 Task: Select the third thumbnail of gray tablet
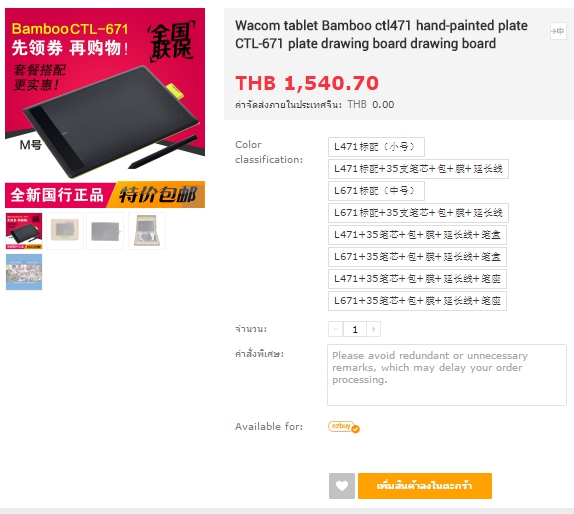105,231
